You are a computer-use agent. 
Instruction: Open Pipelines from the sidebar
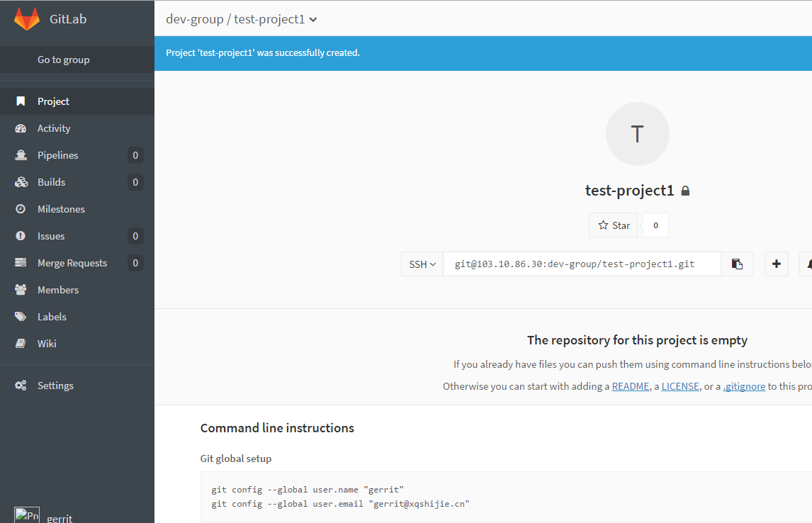click(21, 154)
